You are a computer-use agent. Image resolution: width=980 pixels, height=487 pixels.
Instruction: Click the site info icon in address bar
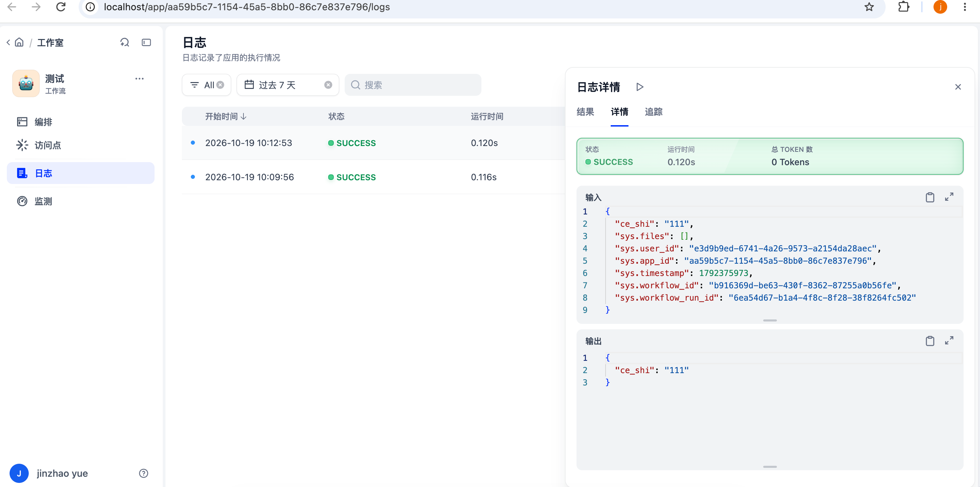coord(90,7)
